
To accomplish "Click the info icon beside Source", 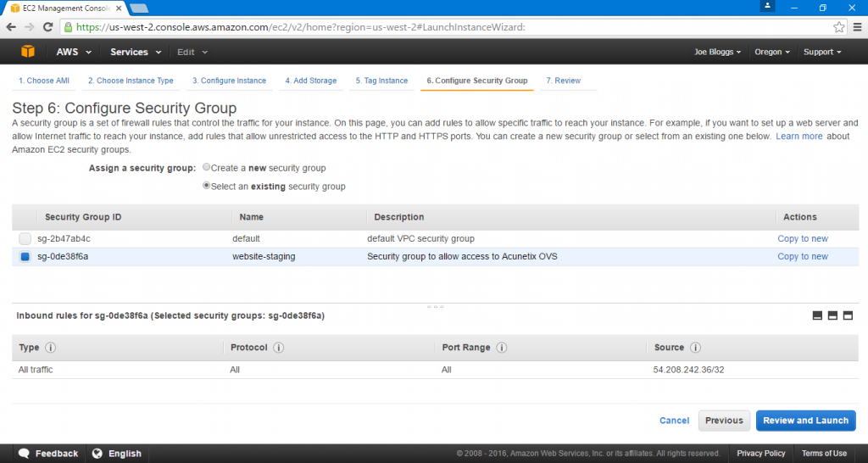I will pyautogui.click(x=695, y=348).
